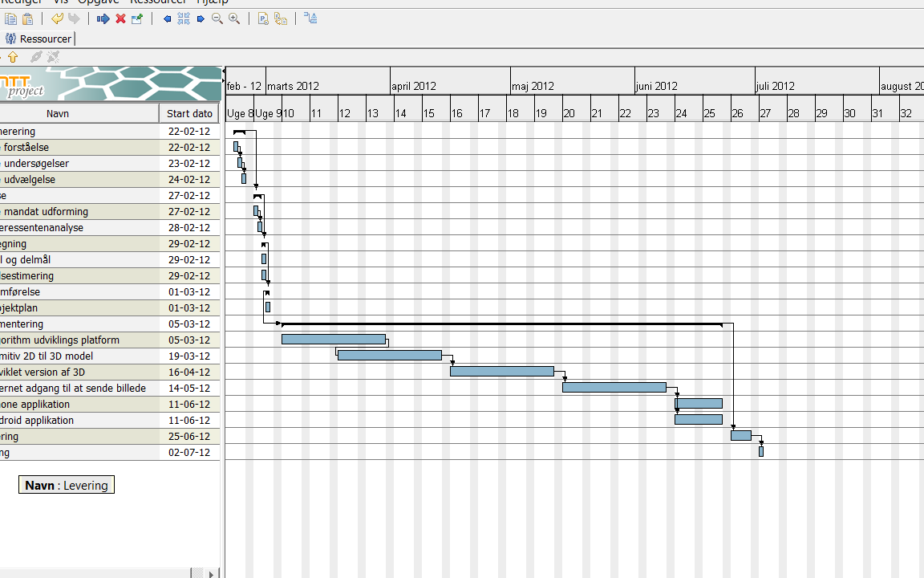The width and height of the screenshot is (924, 578).
Task: Click the paste clipboard icon
Action: coord(27,19)
